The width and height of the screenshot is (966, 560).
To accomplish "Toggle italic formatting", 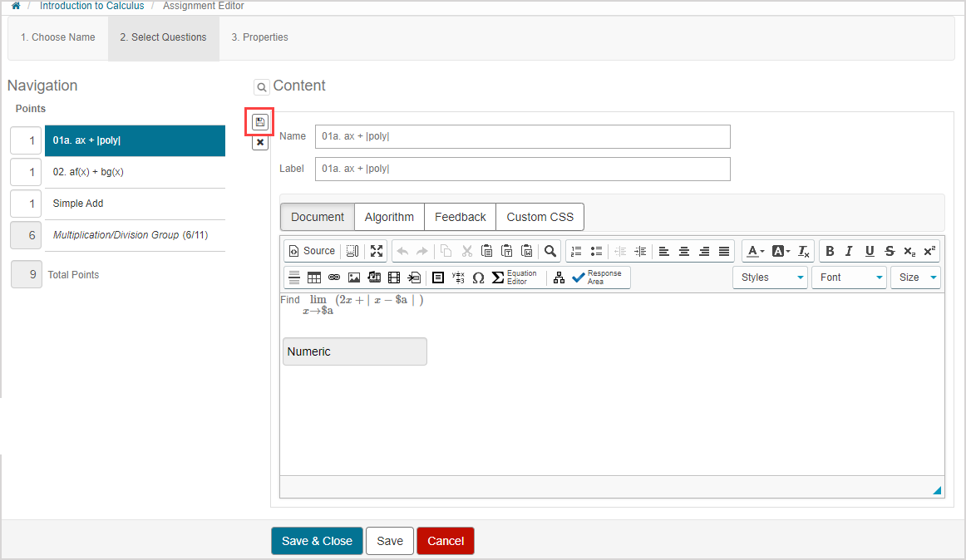I will click(x=849, y=251).
